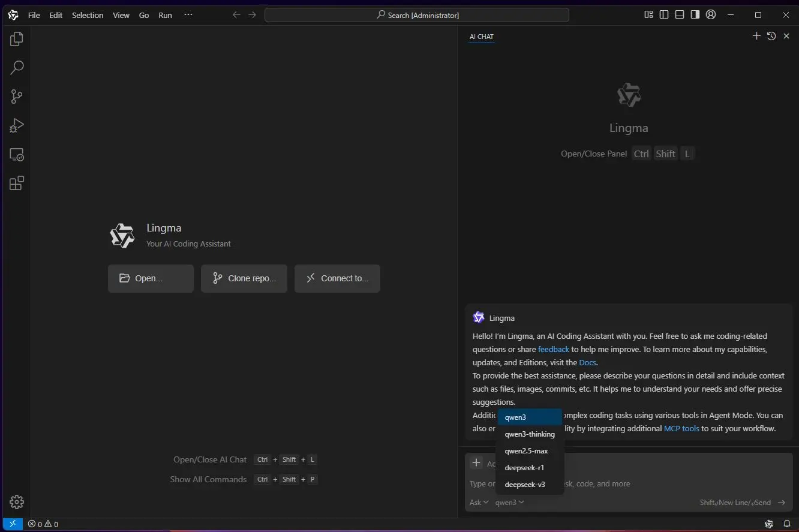This screenshot has width=799, height=532.
Task: Click the Clone repo... button
Action: tap(244, 278)
